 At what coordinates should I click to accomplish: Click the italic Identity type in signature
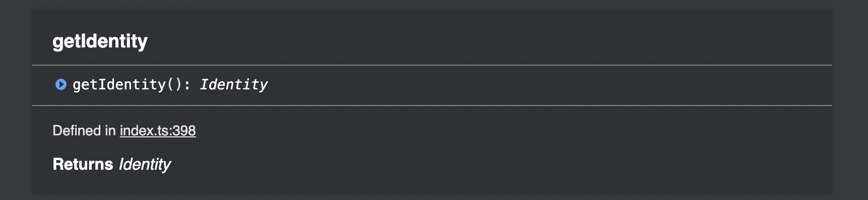(x=234, y=84)
